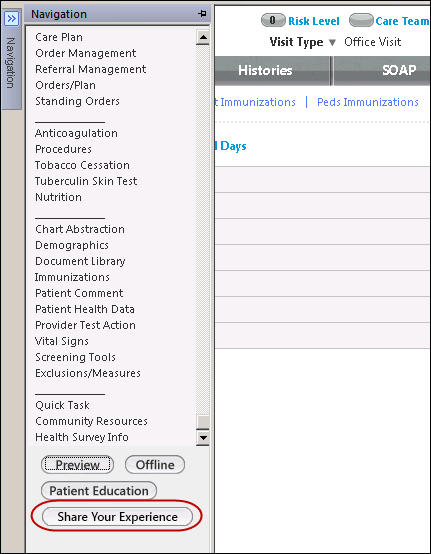Viewport: 431px width, 554px height.
Task: Open the Risk Level link
Action: [314, 21]
